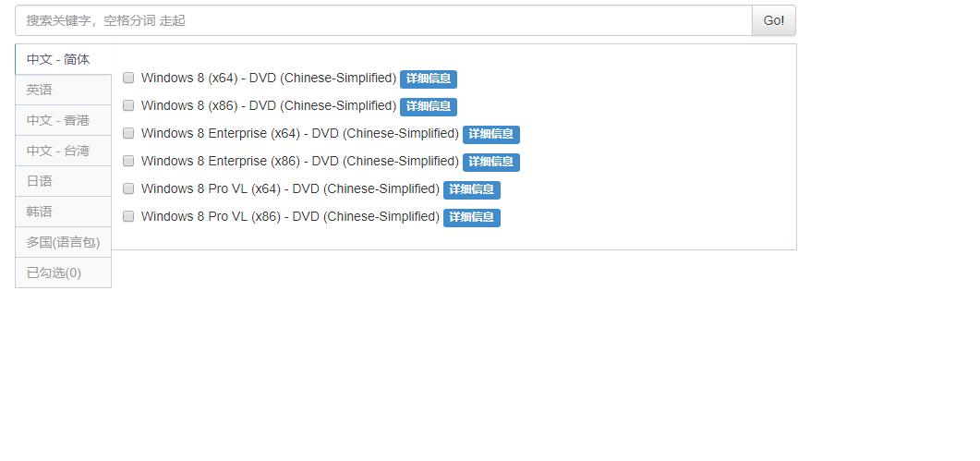
Task: Show 详细信息 for Windows 8 (x86)
Action: [x=429, y=107]
